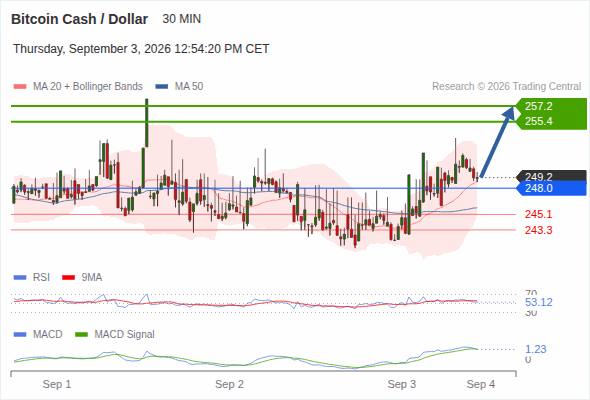Click the 53.12 RSI value

coord(538,302)
